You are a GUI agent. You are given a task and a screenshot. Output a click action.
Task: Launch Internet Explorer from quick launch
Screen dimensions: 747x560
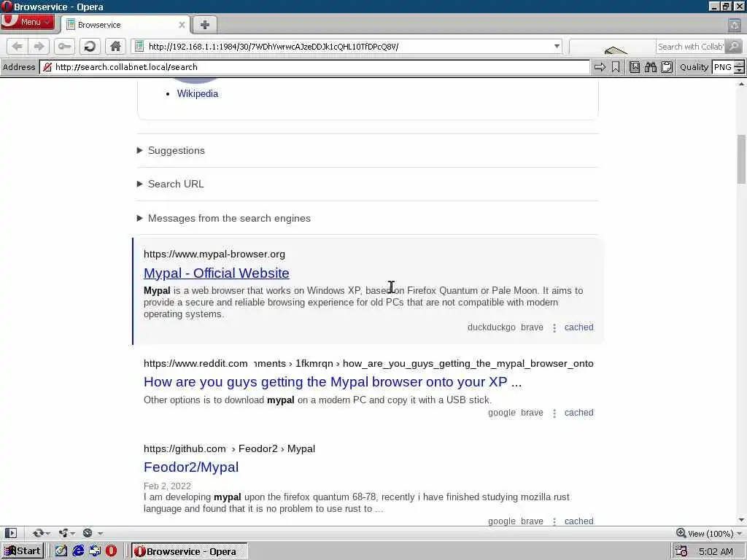78,551
